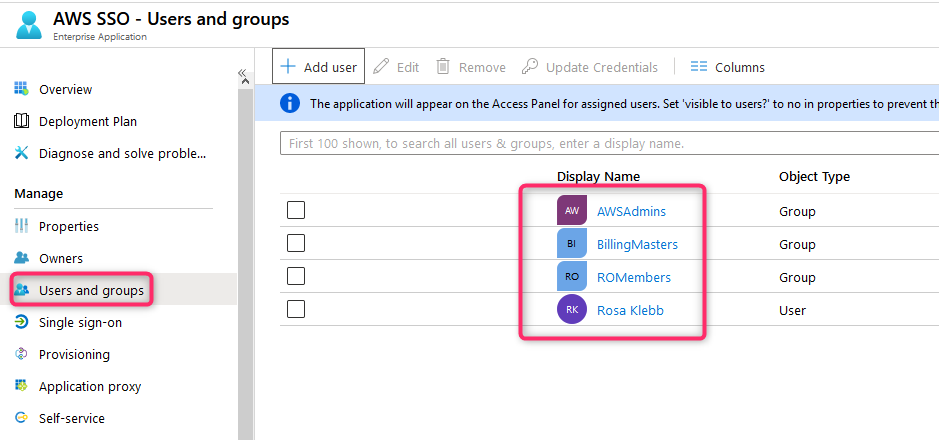Select the BillingMasters row checkbox
This screenshot has height=440, width=939.
coord(296,243)
